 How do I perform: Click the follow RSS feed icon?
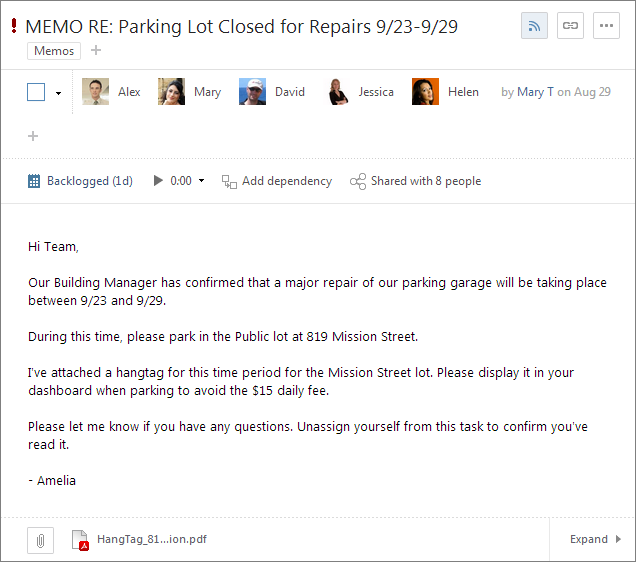pyautogui.click(x=534, y=26)
